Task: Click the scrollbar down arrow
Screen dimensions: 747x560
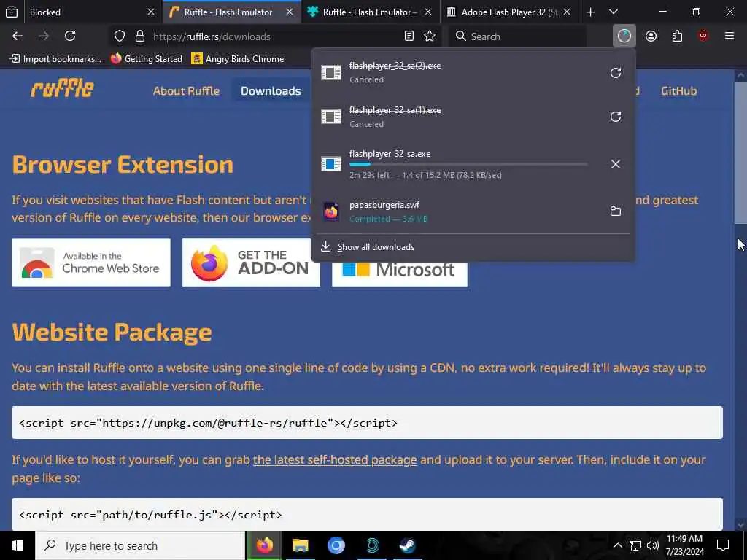Action: tap(741, 525)
